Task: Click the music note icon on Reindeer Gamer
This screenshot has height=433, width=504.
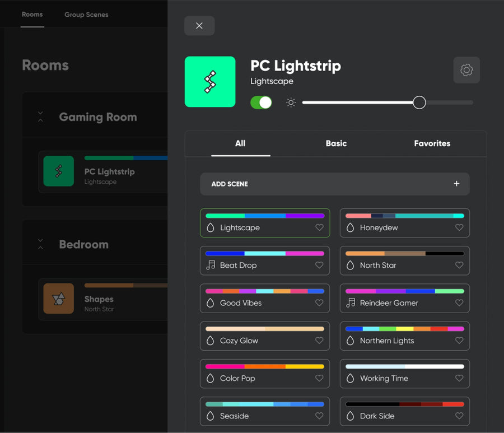Action: [351, 303]
